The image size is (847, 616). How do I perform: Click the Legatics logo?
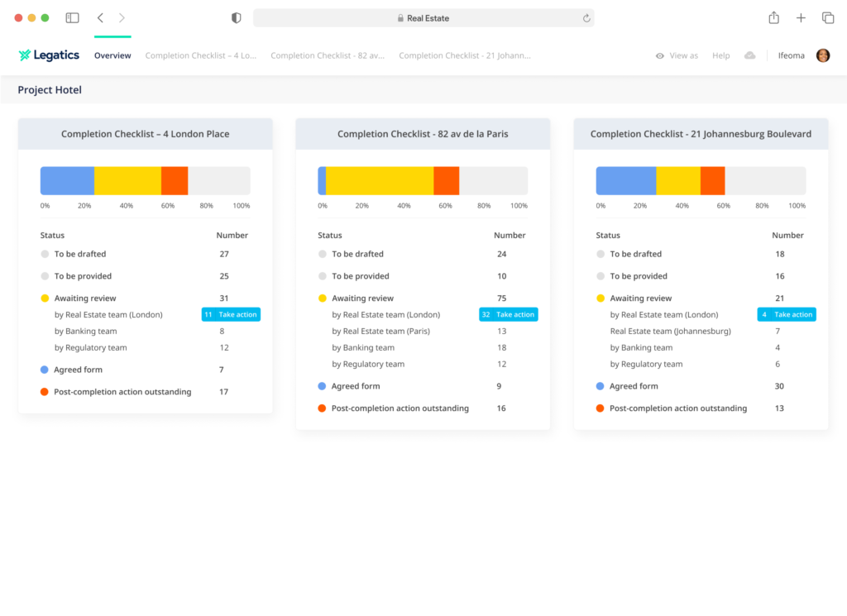tap(49, 55)
